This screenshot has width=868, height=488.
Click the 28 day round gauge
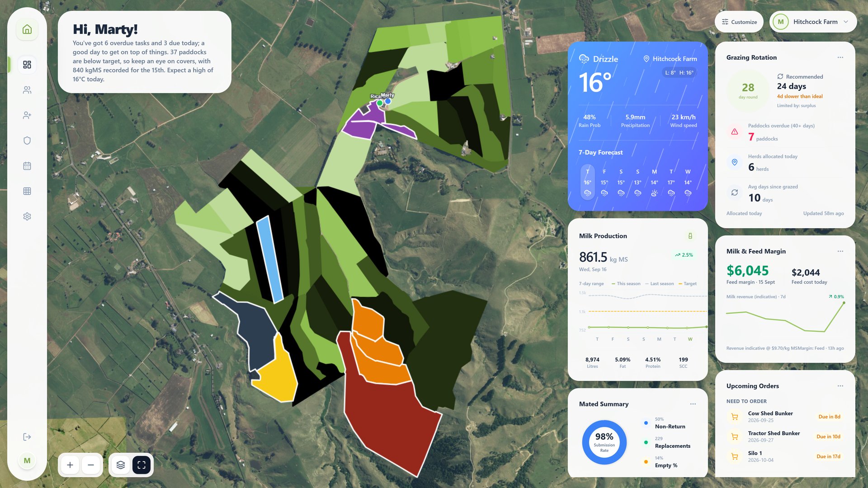tap(748, 90)
